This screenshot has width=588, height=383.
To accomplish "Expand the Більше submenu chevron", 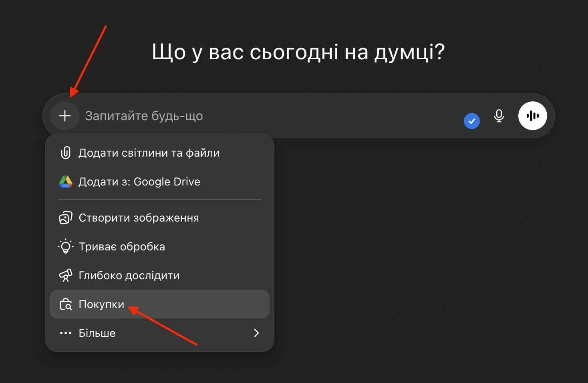I will (x=256, y=333).
